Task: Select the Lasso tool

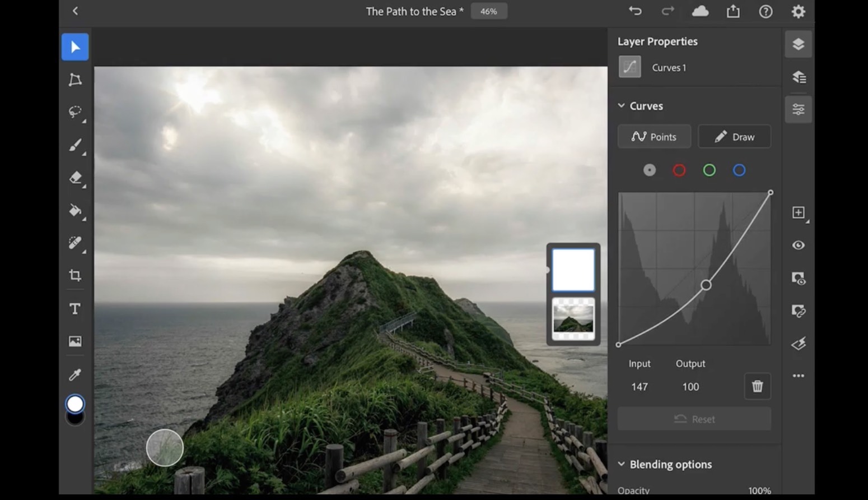Action: [x=75, y=112]
